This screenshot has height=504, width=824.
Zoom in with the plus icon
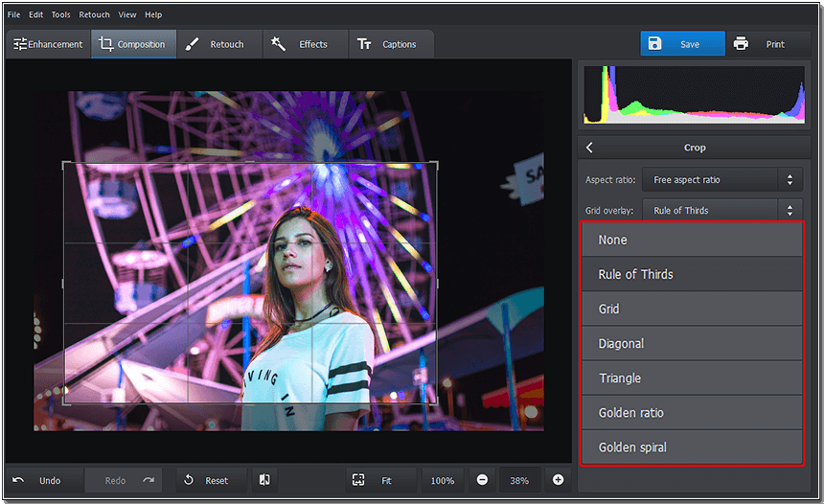click(x=558, y=480)
